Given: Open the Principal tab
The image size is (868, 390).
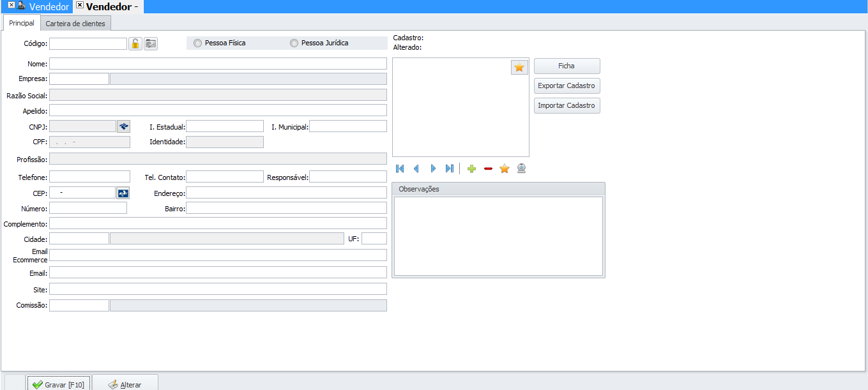Looking at the screenshot, I should [21, 23].
